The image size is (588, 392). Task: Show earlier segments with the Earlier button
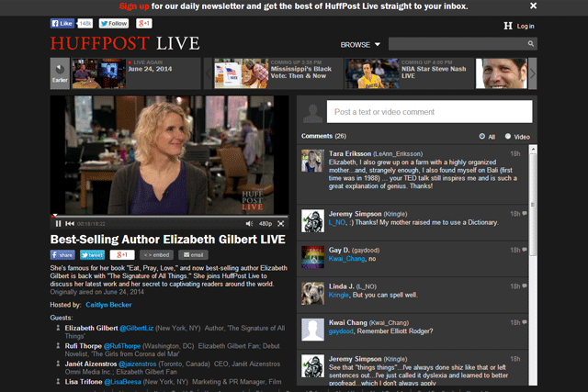[x=60, y=73]
